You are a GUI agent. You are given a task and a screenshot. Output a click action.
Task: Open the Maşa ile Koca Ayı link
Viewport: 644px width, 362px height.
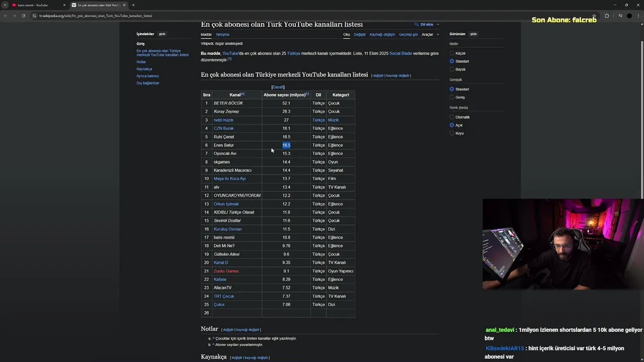tap(230, 178)
